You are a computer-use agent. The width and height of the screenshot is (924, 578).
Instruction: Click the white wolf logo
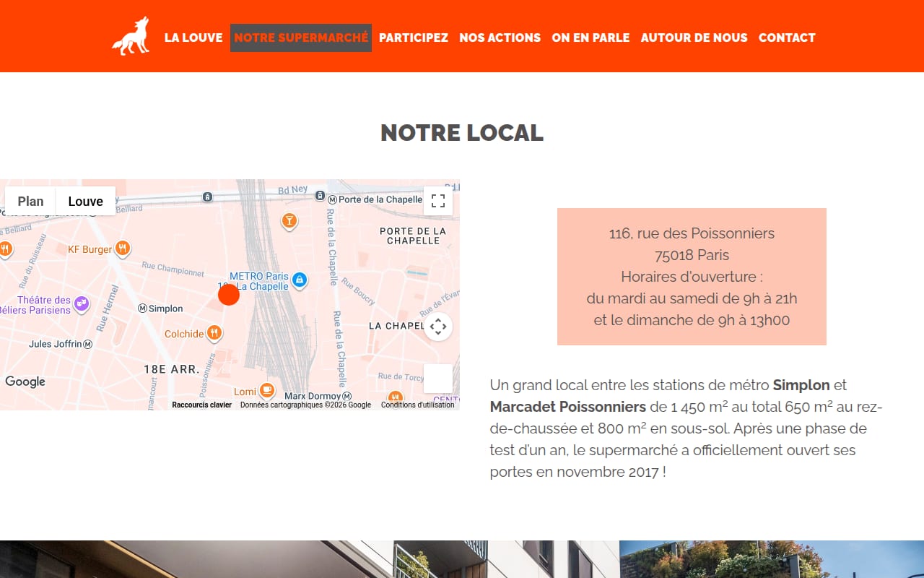point(131,36)
